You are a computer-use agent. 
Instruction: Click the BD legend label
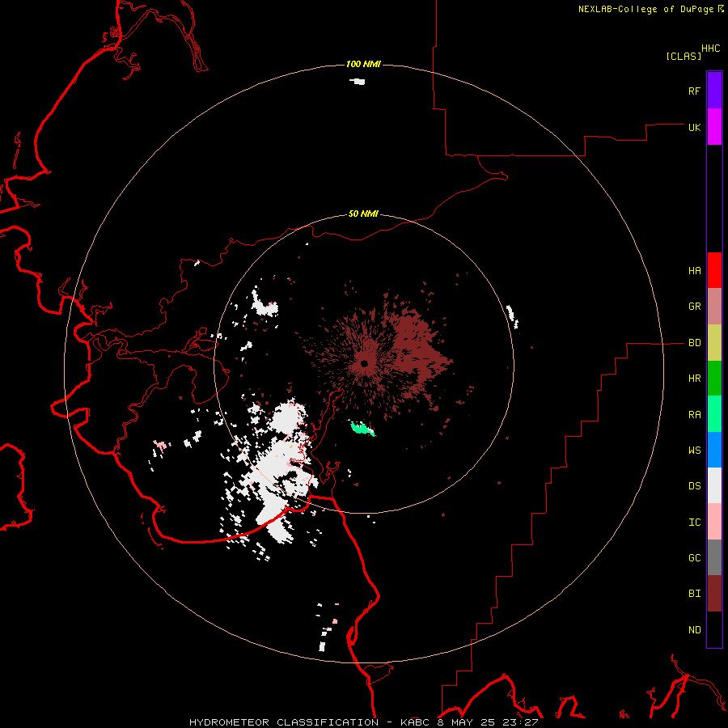pos(694,343)
